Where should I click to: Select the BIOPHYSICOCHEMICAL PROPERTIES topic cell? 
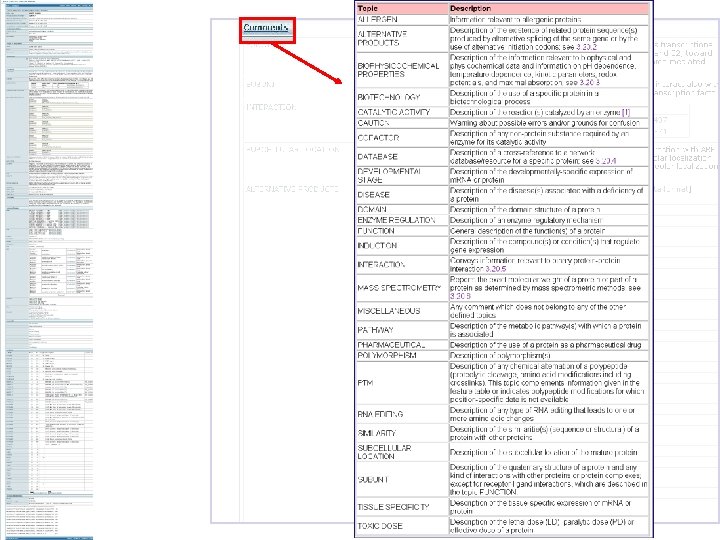click(403, 70)
